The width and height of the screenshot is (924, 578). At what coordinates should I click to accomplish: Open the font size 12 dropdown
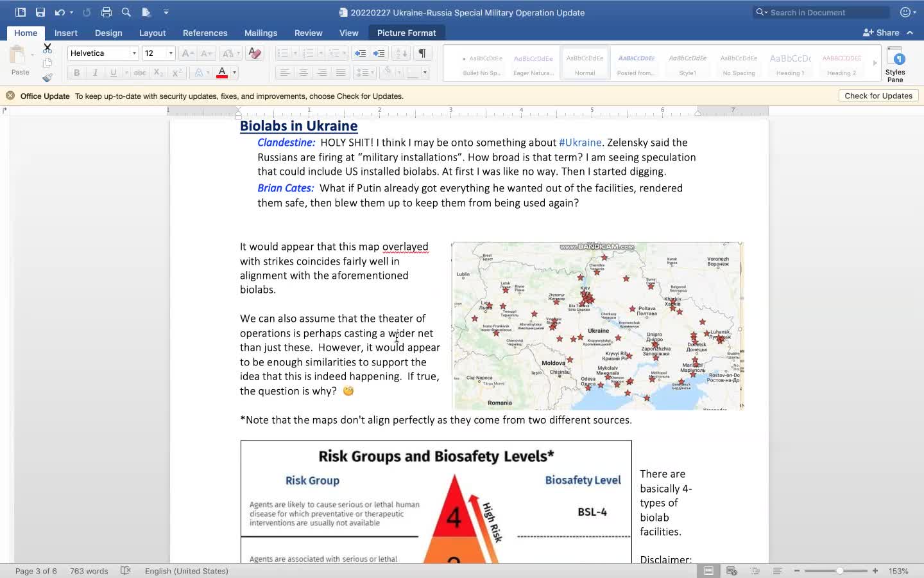point(171,53)
